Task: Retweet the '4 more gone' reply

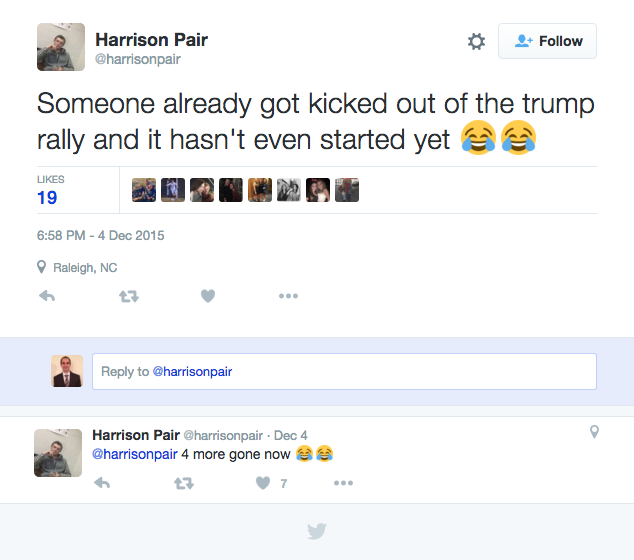Action: tap(184, 483)
